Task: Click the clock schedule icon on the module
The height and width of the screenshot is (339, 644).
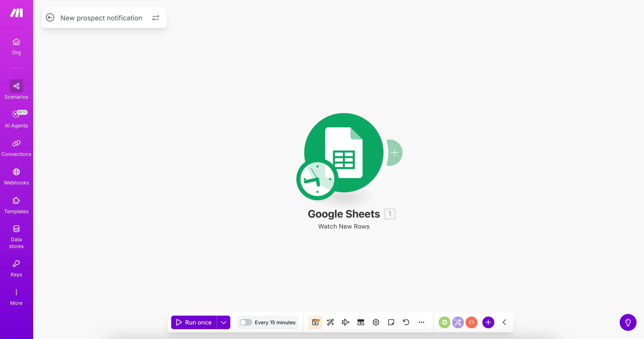Action: pyautogui.click(x=317, y=179)
